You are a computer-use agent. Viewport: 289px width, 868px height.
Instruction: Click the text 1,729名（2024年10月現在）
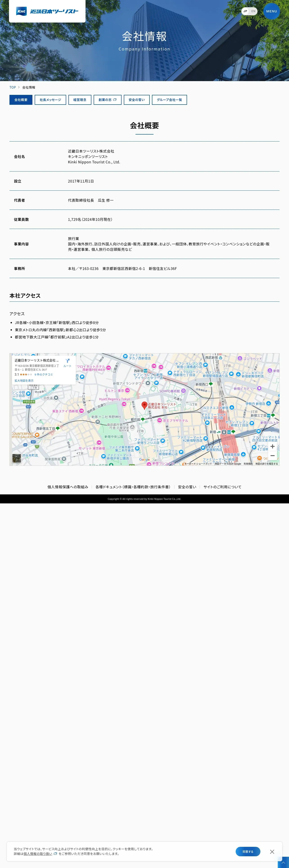(90, 219)
